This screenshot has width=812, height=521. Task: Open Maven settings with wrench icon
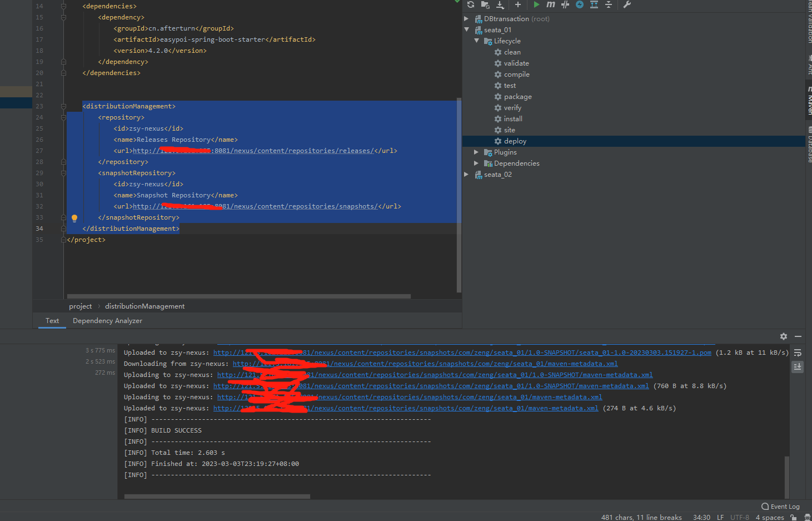627,5
